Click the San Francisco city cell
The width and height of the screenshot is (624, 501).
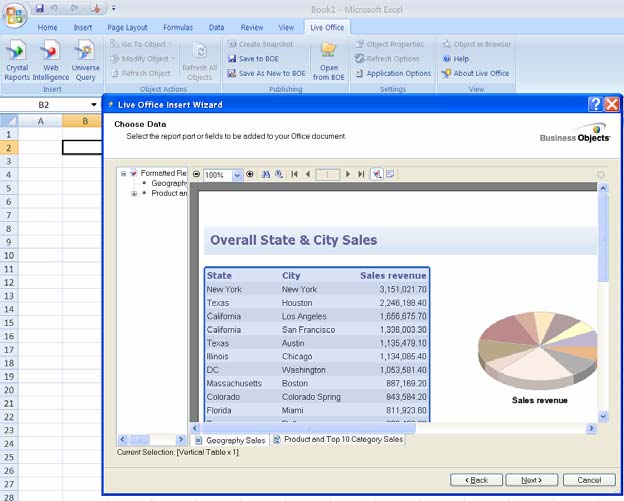(308, 329)
